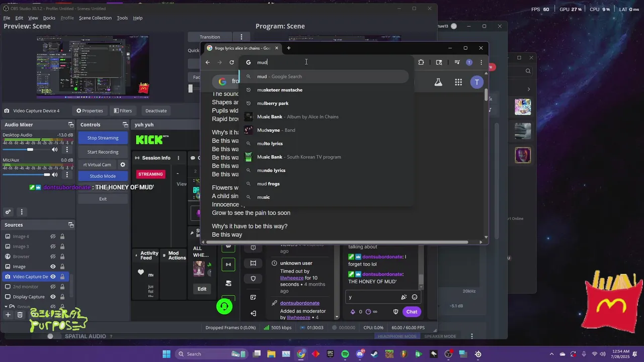Open Audio Mixer extra options dots
644x362 pixels.
pyautogui.click(x=21, y=212)
